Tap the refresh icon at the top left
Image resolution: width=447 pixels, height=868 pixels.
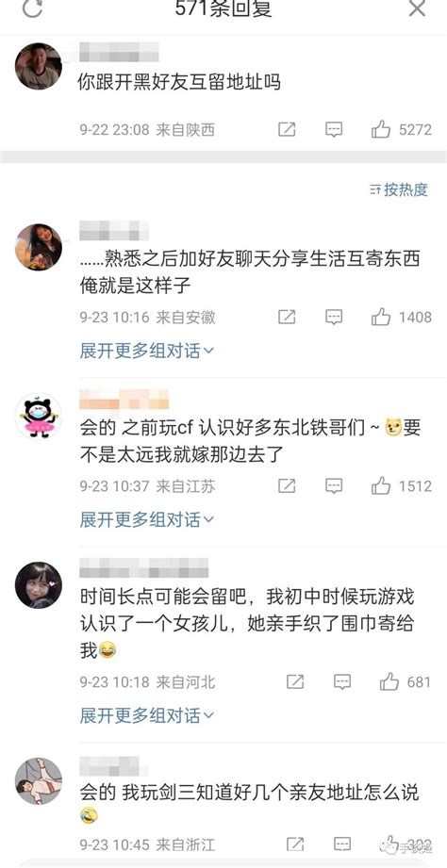[31, 7]
